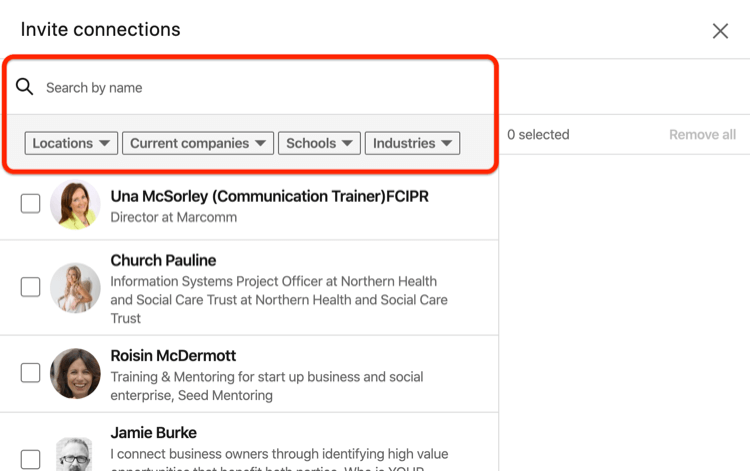
Task: Enable the checkbox for Jamie Burke
Action: (30, 460)
